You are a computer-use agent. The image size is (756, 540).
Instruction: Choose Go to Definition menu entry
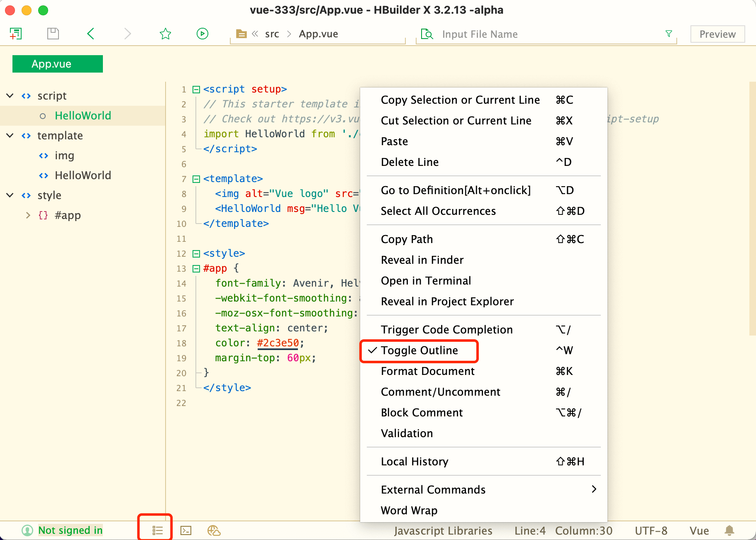coord(484,190)
